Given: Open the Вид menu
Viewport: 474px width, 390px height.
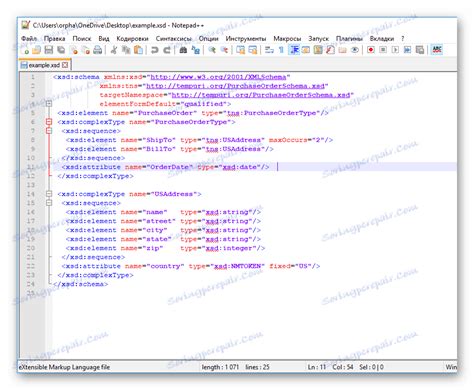Looking at the screenshot, I should [x=104, y=39].
